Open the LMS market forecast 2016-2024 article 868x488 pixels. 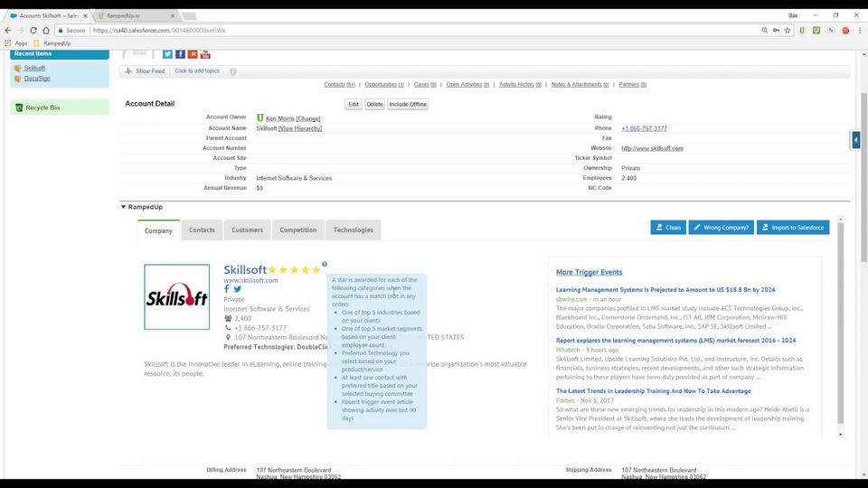tap(676, 341)
